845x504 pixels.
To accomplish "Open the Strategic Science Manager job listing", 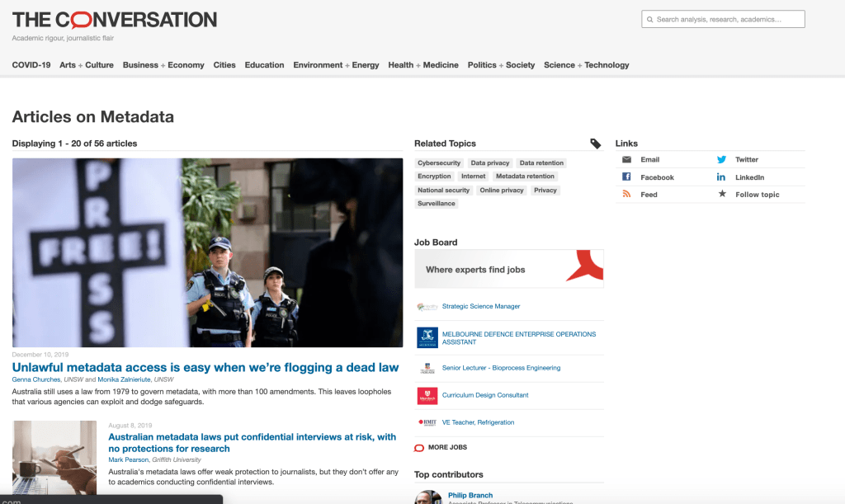I will [x=481, y=306].
